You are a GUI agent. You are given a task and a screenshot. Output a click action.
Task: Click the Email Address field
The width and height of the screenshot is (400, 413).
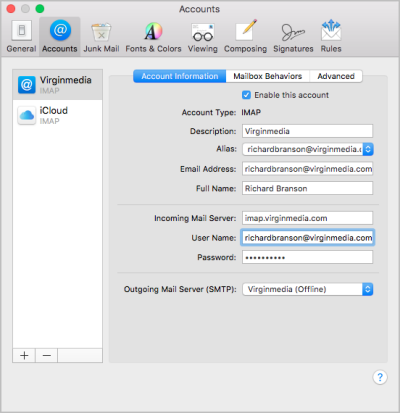(307, 169)
